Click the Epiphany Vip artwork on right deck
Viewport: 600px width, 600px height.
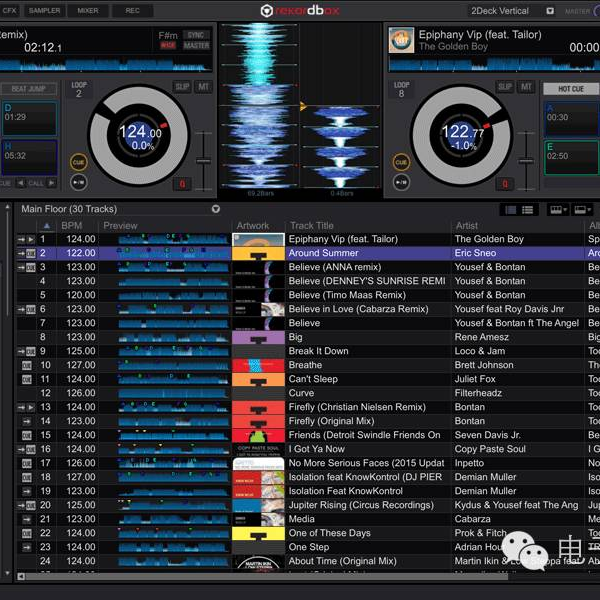coord(401,40)
